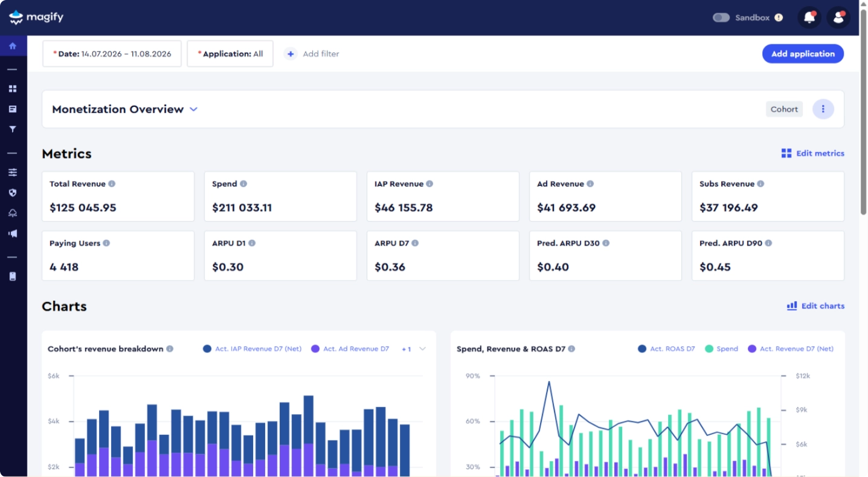This screenshot has height=477, width=868.
Task: Click the 90% axis label on ROAS chart
Action: pyautogui.click(x=473, y=376)
